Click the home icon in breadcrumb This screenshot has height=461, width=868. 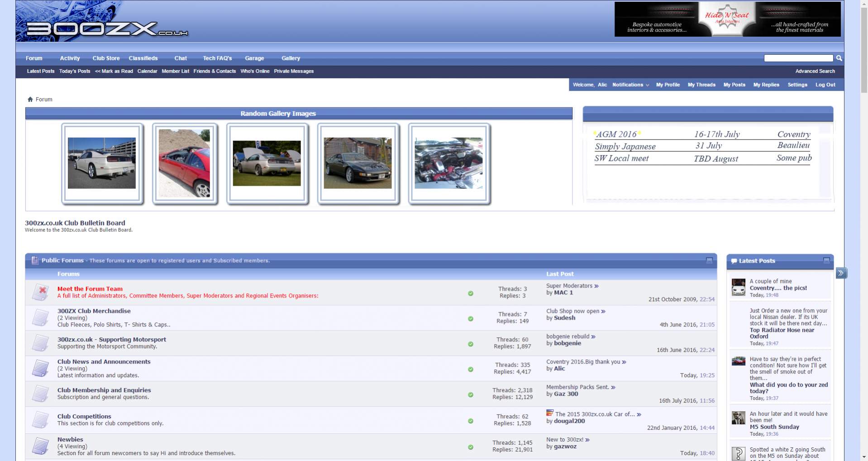tap(30, 100)
